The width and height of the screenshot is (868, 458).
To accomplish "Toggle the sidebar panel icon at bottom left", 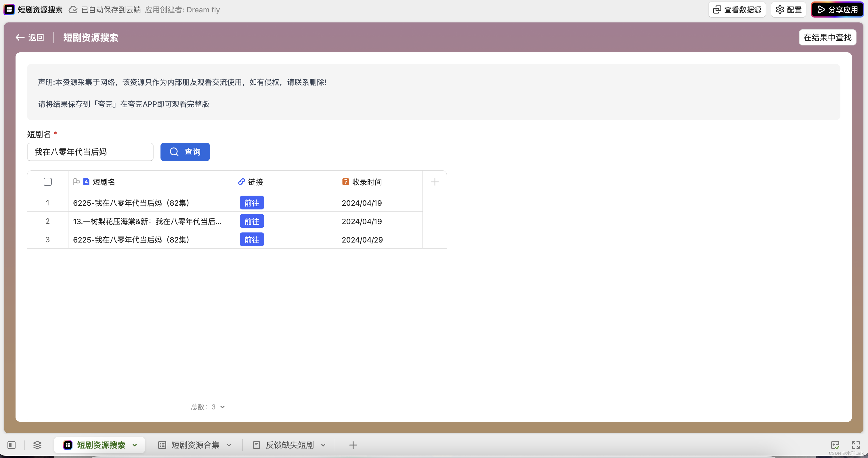I will pos(12,445).
